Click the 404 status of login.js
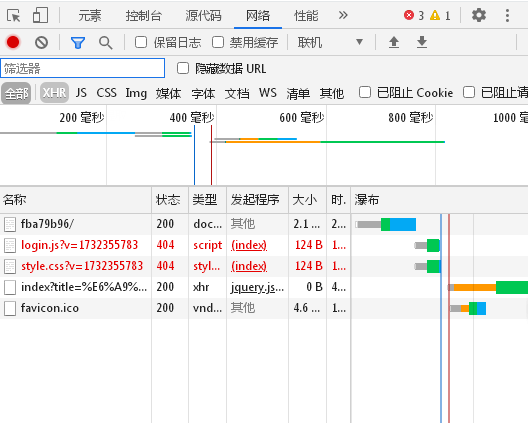Screen dimensions: 528x423 click(x=165, y=245)
